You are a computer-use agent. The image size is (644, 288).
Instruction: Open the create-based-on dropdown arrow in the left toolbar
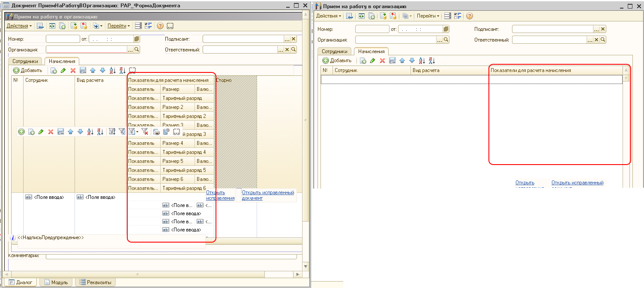[102, 26]
